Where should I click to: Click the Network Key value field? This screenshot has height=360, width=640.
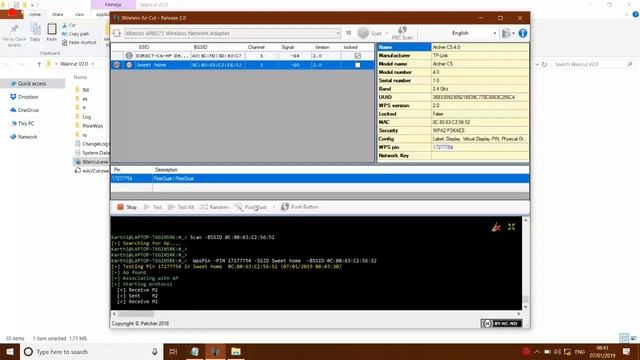tap(480, 156)
